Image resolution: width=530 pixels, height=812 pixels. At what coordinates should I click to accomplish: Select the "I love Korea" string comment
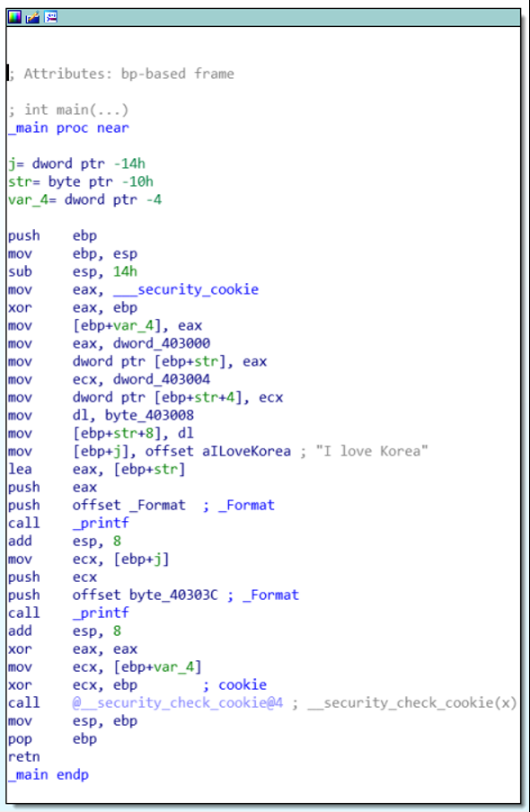click(x=372, y=452)
